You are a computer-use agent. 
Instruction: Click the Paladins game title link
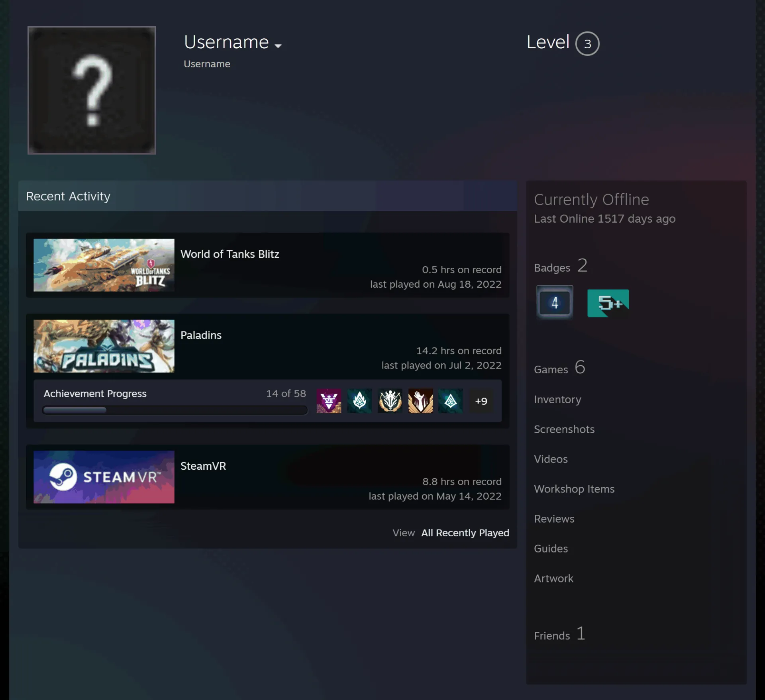coord(201,335)
